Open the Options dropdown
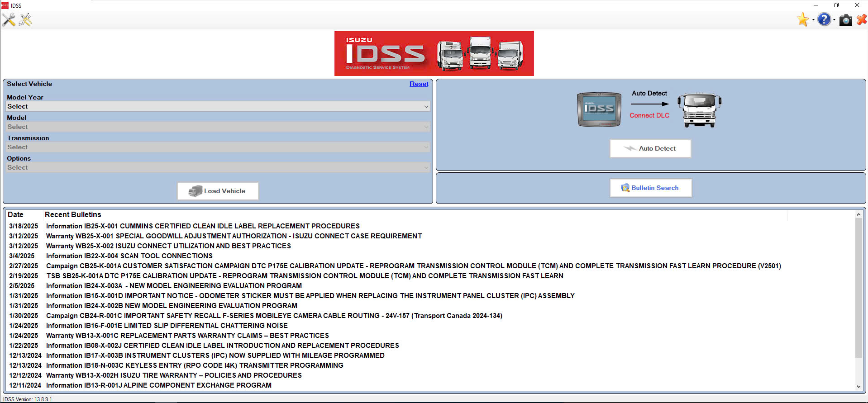The width and height of the screenshot is (868, 403). pos(218,167)
